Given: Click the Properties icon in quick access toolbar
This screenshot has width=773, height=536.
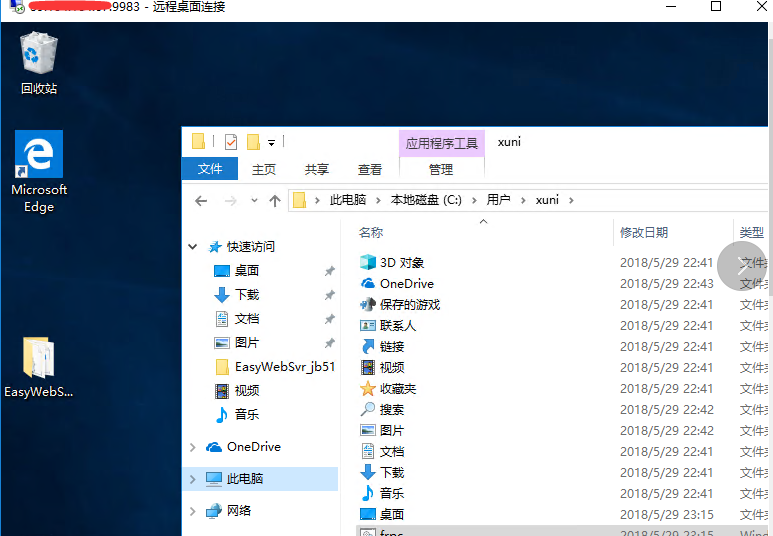Looking at the screenshot, I should click(x=231, y=142).
